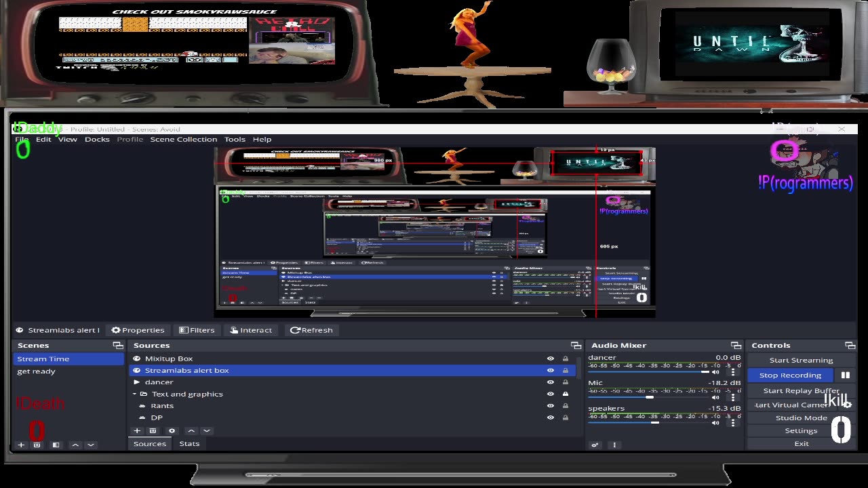Toggle visibility of Text and graphics group
Viewport: 868px width, 488px height.
tap(550, 394)
